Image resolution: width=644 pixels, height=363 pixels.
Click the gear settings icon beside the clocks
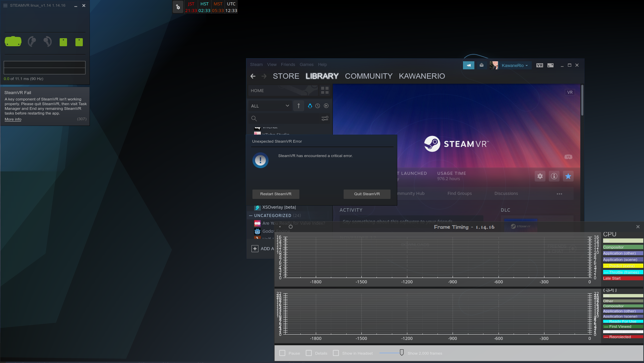click(x=178, y=7)
